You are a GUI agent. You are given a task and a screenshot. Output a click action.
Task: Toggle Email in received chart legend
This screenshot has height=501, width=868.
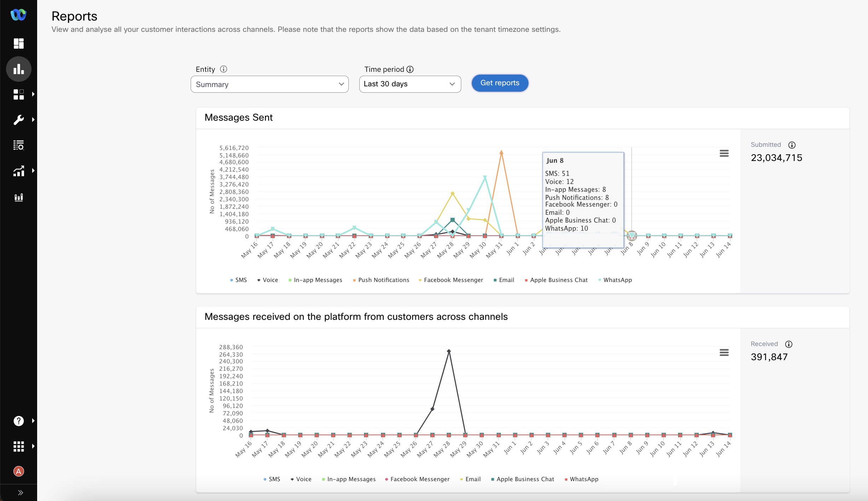[470, 479]
